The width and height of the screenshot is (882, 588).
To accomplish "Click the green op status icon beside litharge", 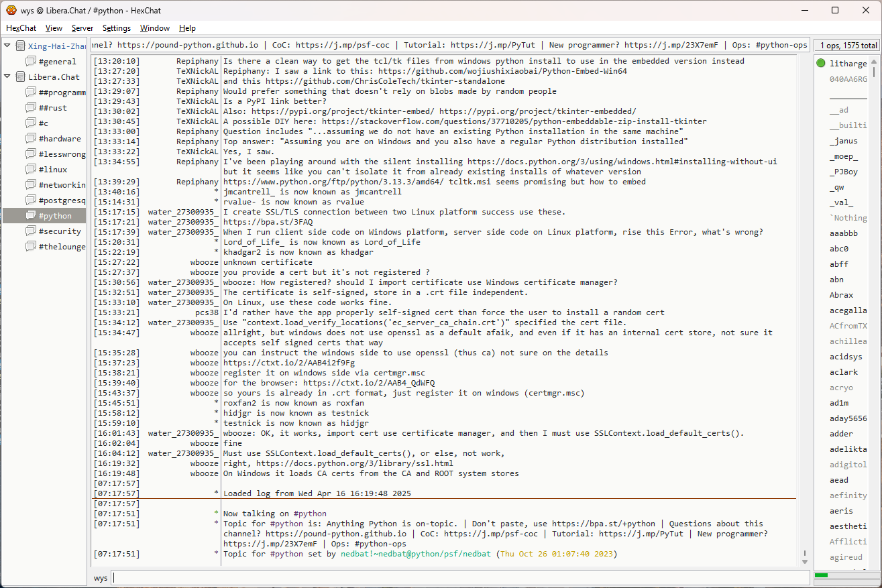I will (821, 64).
